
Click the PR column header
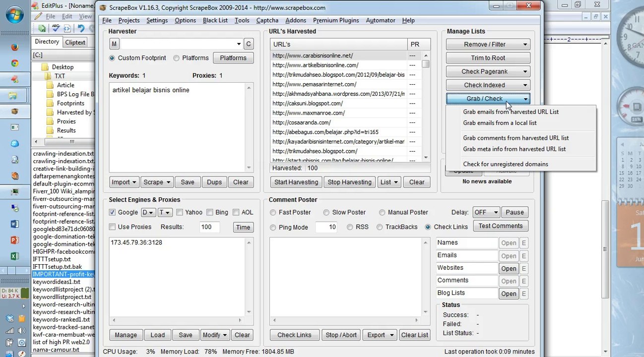(x=418, y=44)
